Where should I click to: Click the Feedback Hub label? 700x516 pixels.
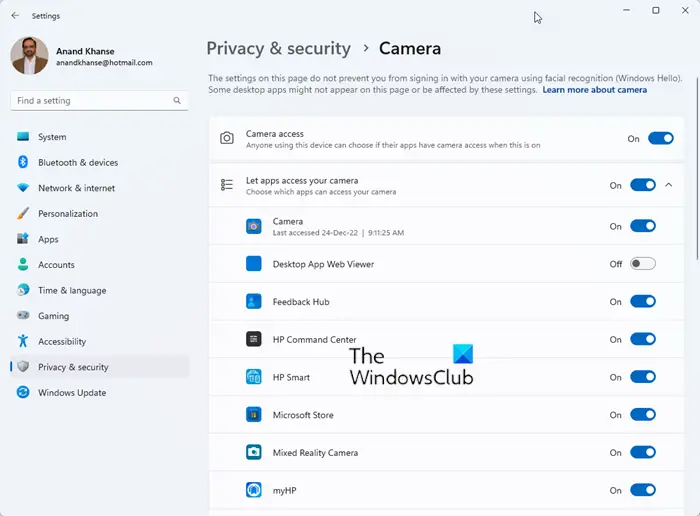click(301, 302)
